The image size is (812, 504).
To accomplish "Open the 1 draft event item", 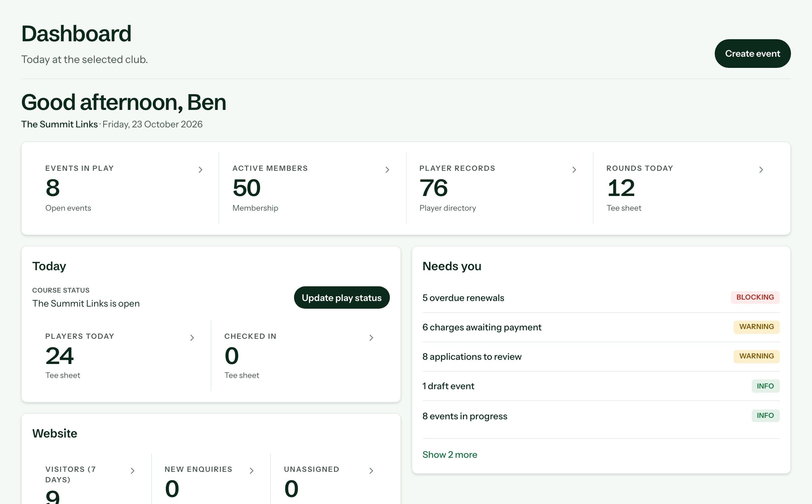I will (601, 386).
